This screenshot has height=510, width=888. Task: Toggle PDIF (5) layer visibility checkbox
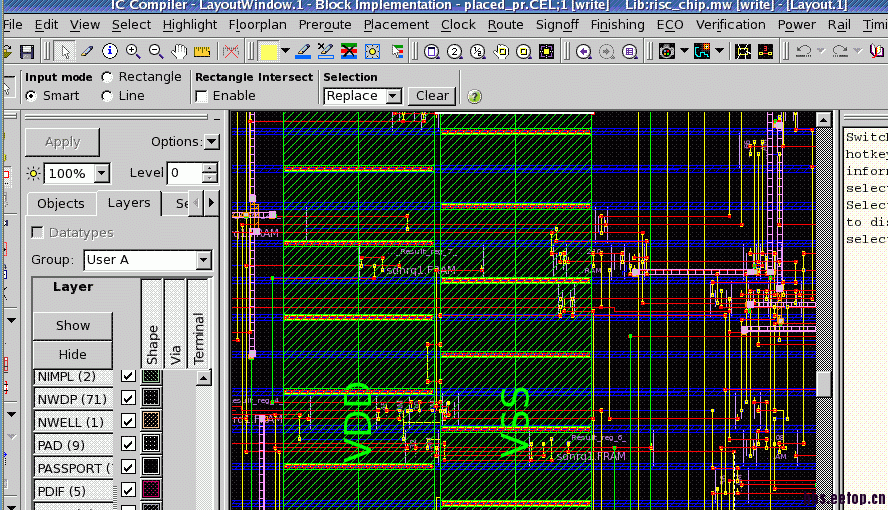point(129,490)
